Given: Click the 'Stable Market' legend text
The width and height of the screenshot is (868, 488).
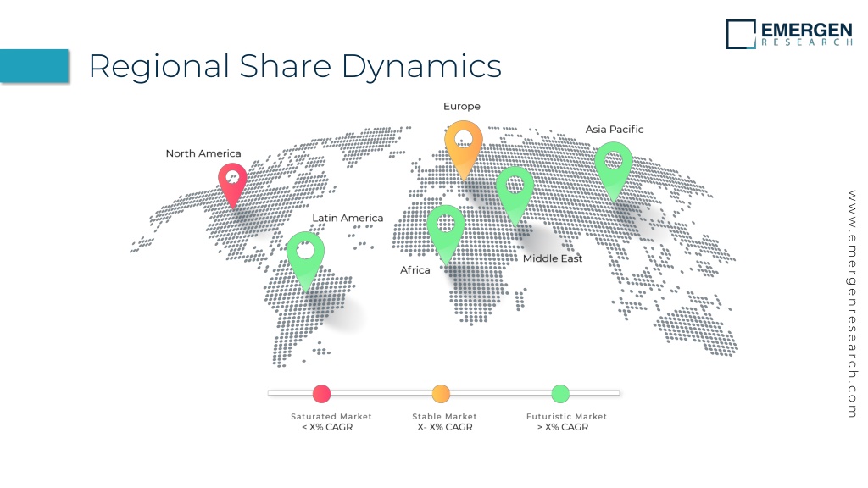Looking at the screenshot, I should [444, 416].
